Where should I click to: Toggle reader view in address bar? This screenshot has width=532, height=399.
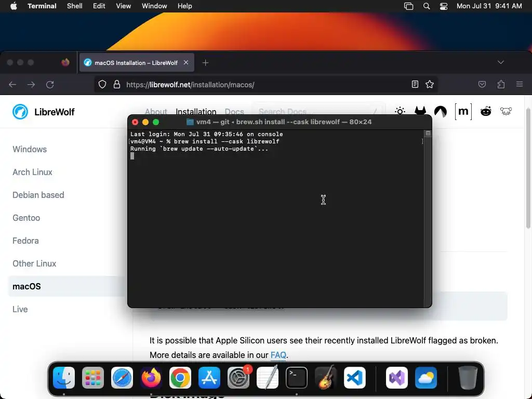415,84
